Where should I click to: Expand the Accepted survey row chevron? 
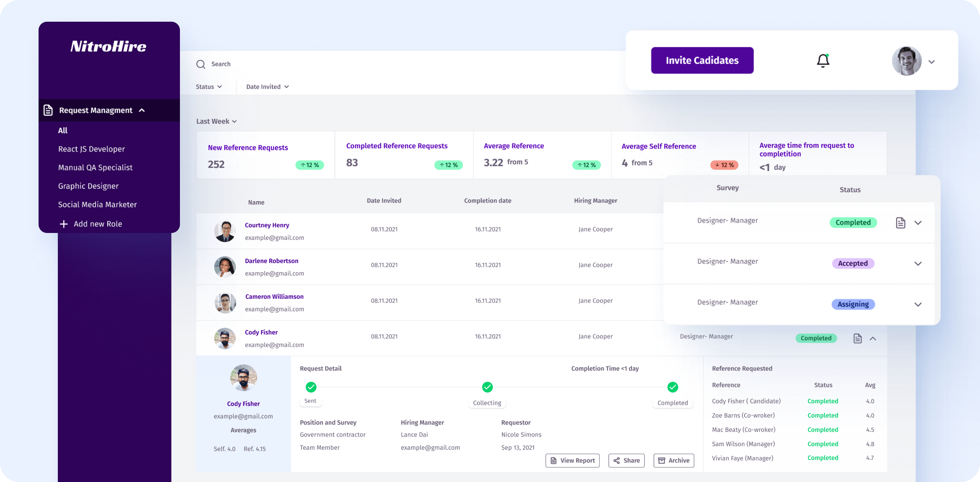pyautogui.click(x=918, y=264)
